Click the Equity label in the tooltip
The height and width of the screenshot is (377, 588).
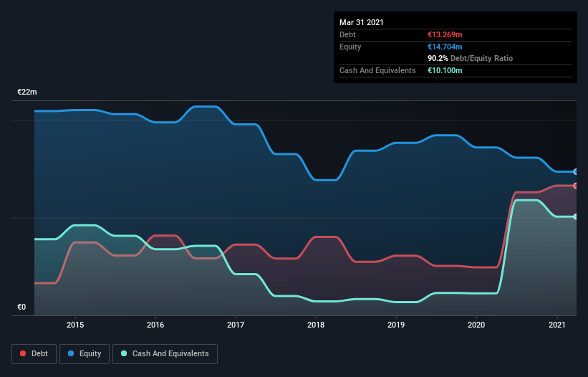click(x=350, y=47)
